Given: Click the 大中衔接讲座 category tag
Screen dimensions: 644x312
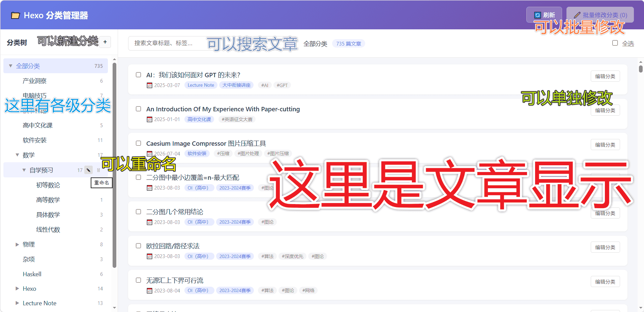Looking at the screenshot, I should tap(236, 85).
